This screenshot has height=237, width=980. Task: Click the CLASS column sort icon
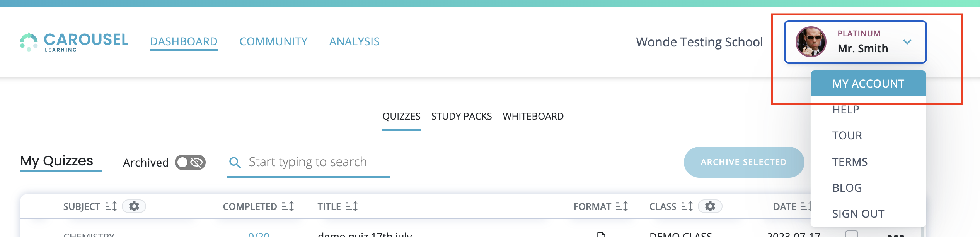(687, 206)
